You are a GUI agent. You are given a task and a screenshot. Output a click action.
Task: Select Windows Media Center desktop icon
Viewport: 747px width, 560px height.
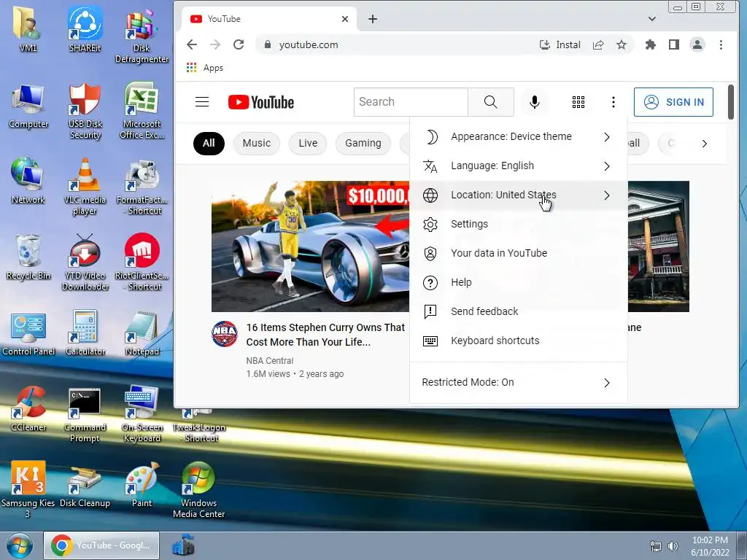198,489
